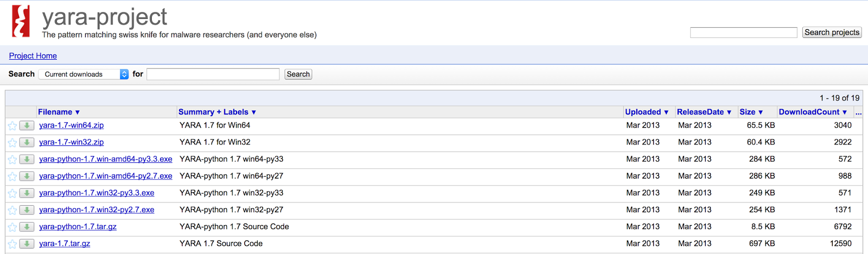868x254 pixels.
Task: Click download arrow for yara-python-1.7.tar.gz
Action: [x=27, y=227]
